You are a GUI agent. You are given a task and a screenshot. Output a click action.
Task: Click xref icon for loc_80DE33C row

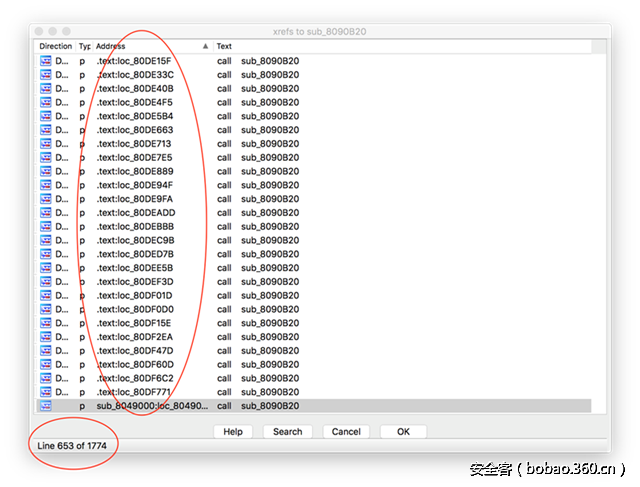(x=46, y=75)
